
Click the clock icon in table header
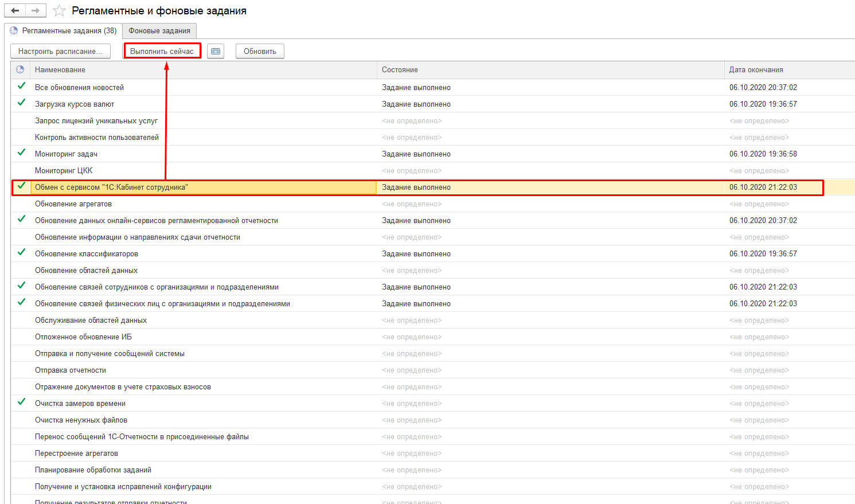coord(20,69)
